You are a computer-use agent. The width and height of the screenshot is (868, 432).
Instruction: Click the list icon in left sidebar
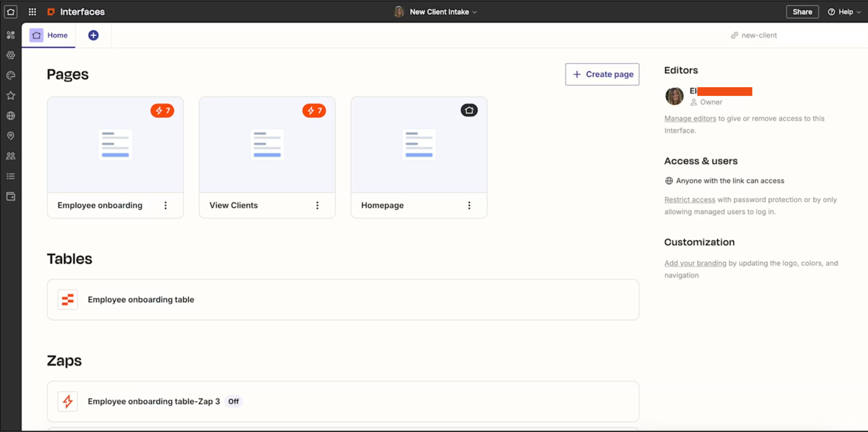click(x=11, y=176)
